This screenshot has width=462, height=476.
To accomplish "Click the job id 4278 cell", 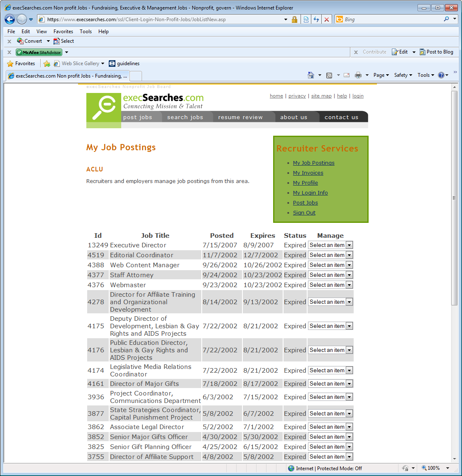I will (x=98, y=302).
